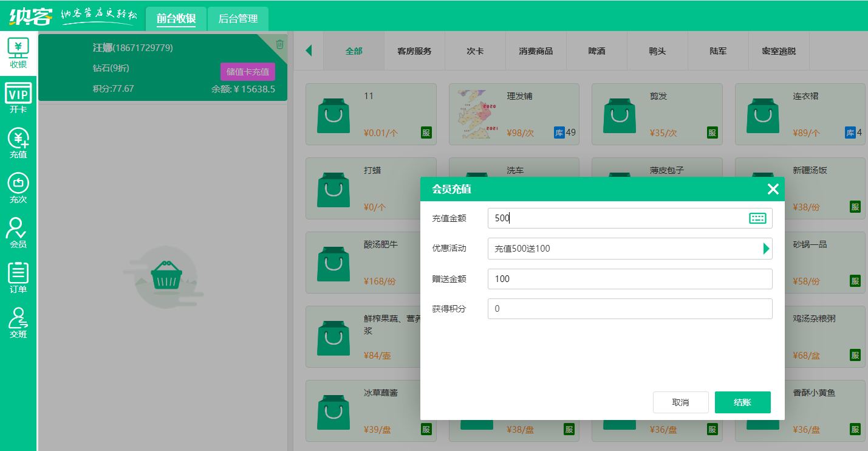Open the 会员 member sidebar icon

[18, 233]
